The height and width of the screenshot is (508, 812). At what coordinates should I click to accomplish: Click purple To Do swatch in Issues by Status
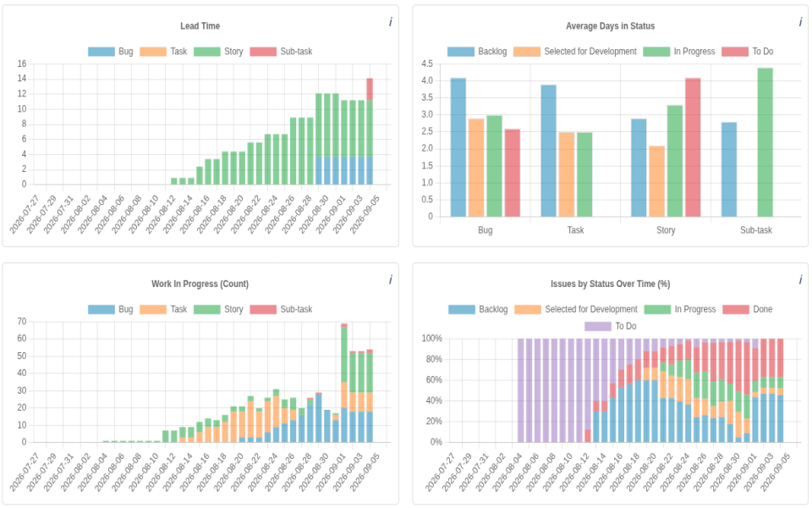point(598,326)
